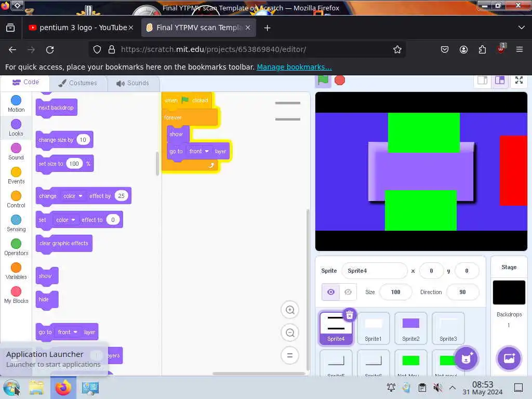This screenshot has width=532, height=399.
Task: Open the Code tab
Action: tap(26, 83)
